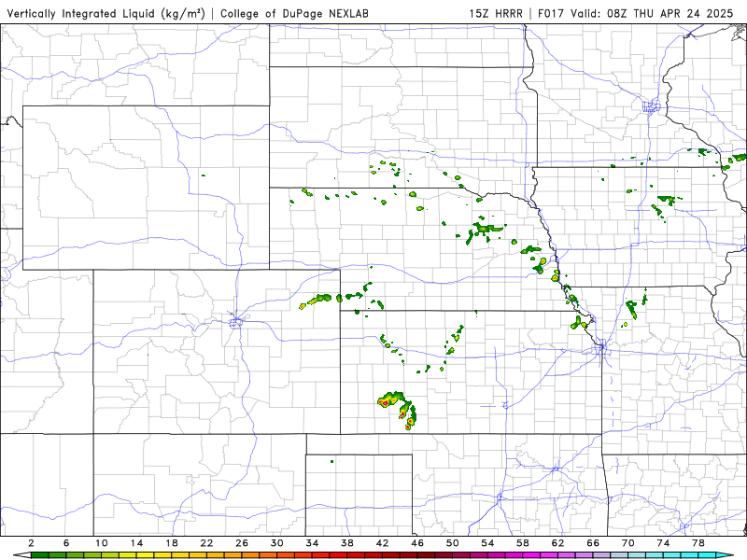Click the "74" value on the color scale
This screenshot has width=747, height=560.
[x=663, y=543]
